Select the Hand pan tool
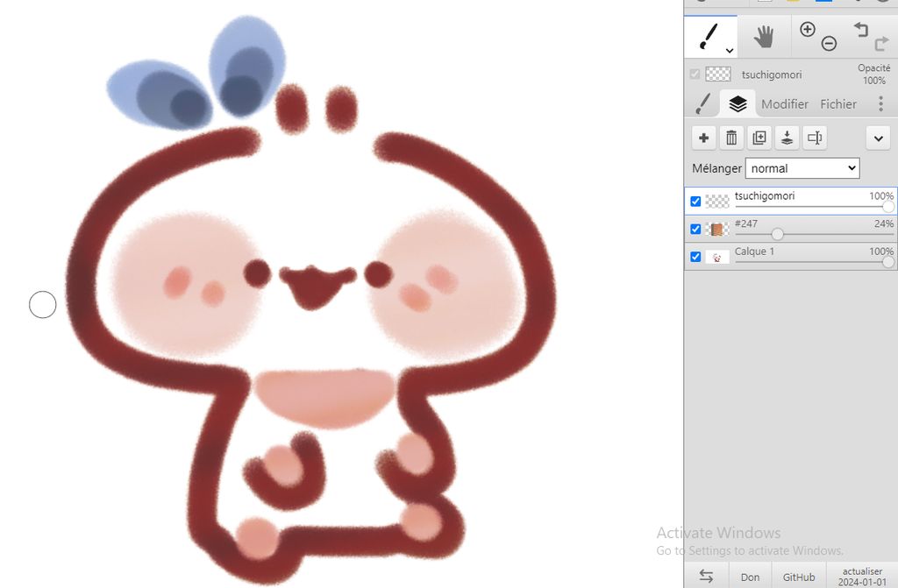Viewport: 898px width, 588px height. (x=764, y=37)
